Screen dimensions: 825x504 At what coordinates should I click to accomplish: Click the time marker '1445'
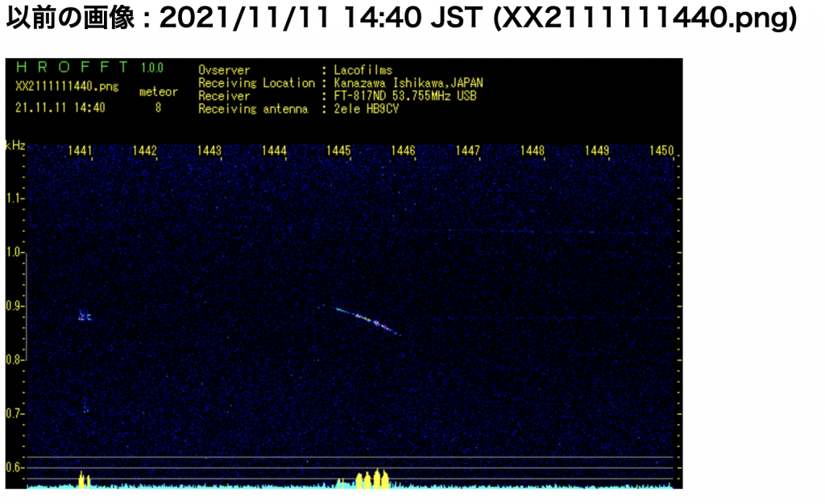tap(338, 151)
